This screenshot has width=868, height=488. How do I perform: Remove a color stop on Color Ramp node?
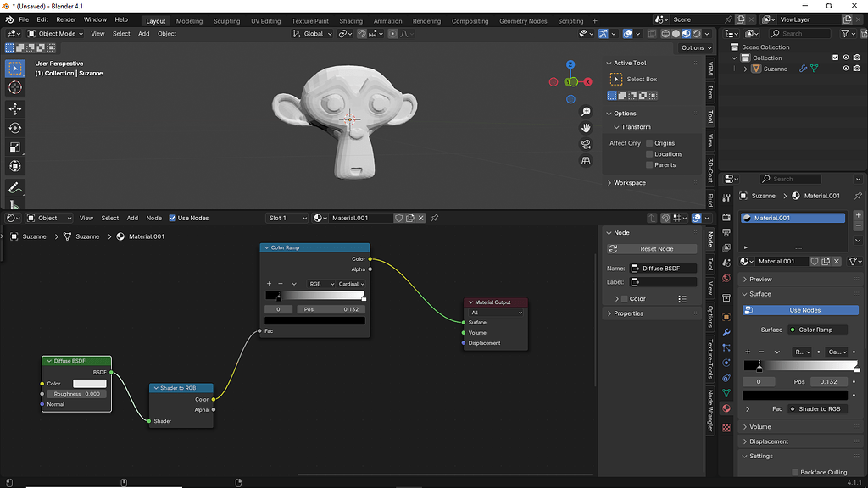point(280,284)
